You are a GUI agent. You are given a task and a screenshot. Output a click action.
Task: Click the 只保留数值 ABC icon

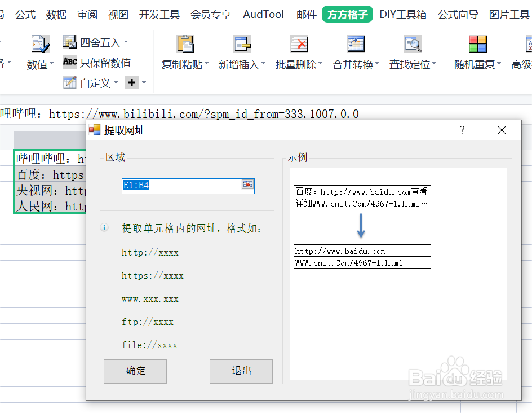[70, 62]
